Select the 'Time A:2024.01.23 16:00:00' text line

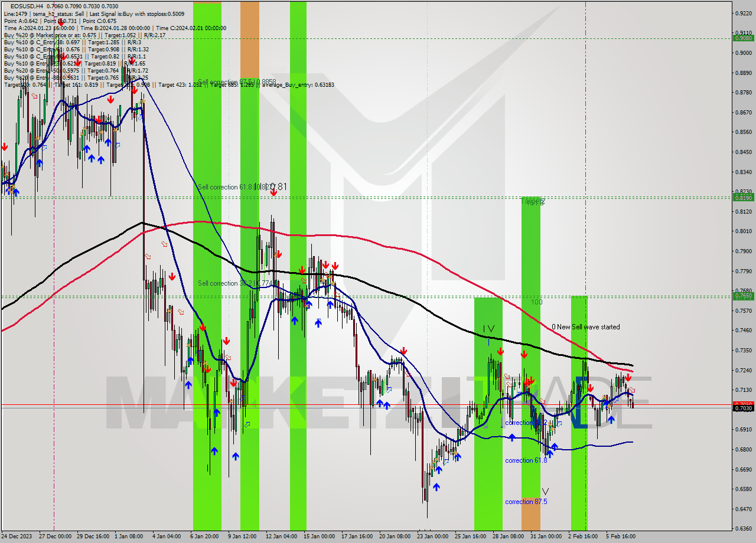pyautogui.click(x=115, y=28)
